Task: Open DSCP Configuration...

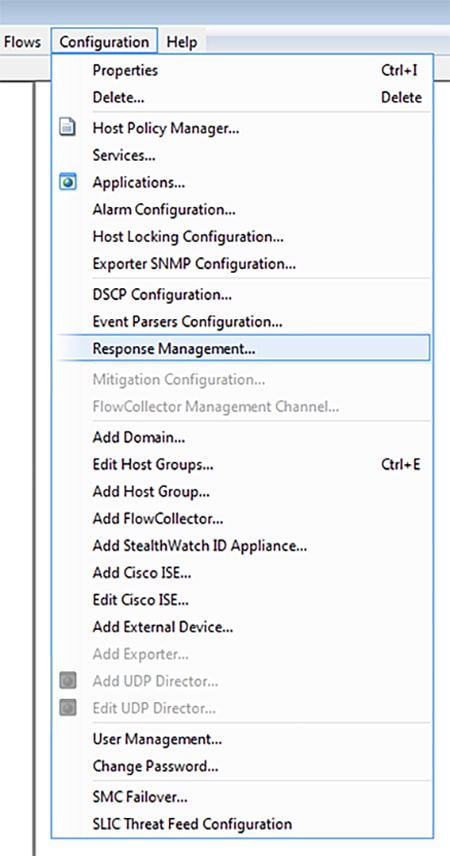Action: (243, 295)
